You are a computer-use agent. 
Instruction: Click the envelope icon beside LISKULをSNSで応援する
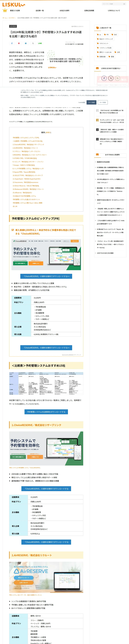click(97, 68)
